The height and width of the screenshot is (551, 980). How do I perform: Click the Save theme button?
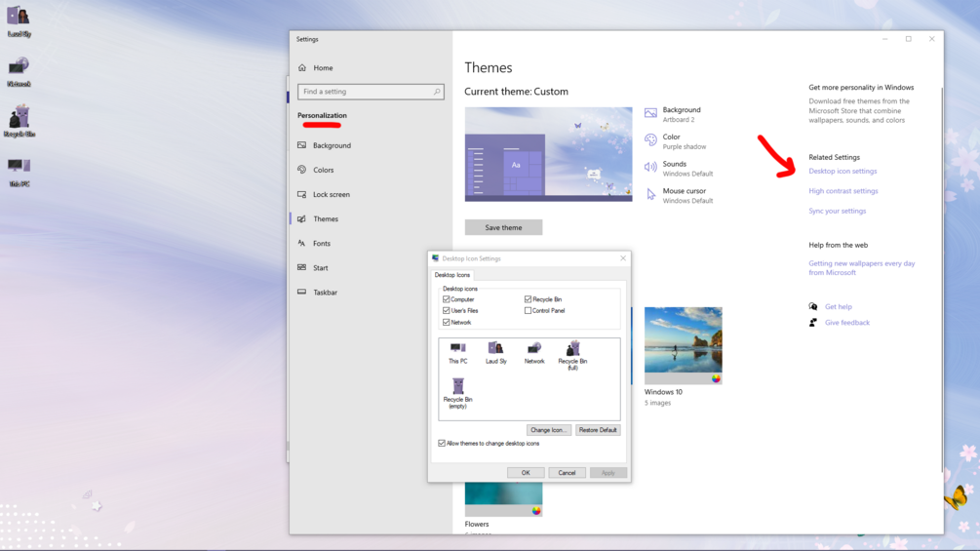coord(504,227)
